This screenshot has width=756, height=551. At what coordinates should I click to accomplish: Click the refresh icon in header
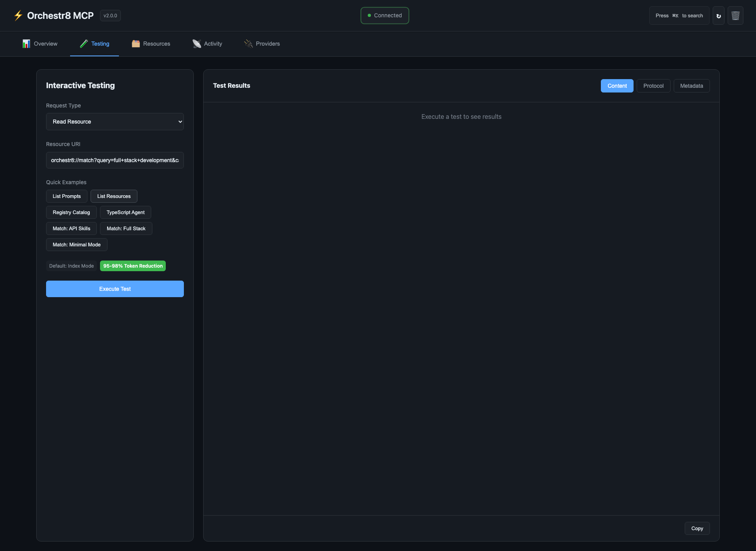pyautogui.click(x=718, y=16)
